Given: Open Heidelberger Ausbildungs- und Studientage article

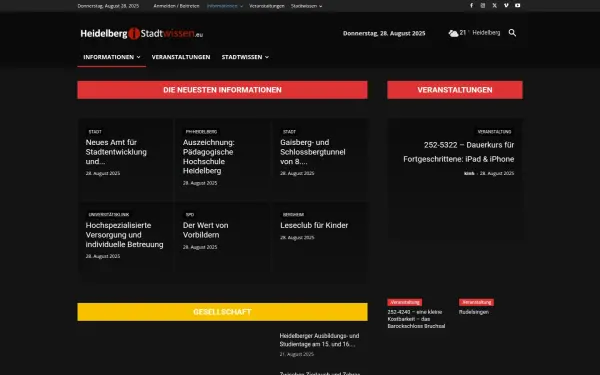Looking at the screenshot, I should [319, 340].
